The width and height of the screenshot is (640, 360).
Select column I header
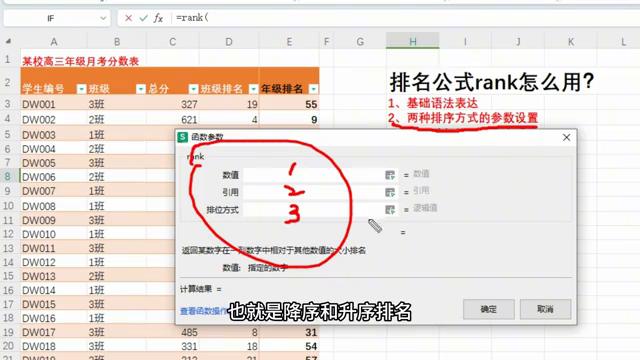[465, 42]
